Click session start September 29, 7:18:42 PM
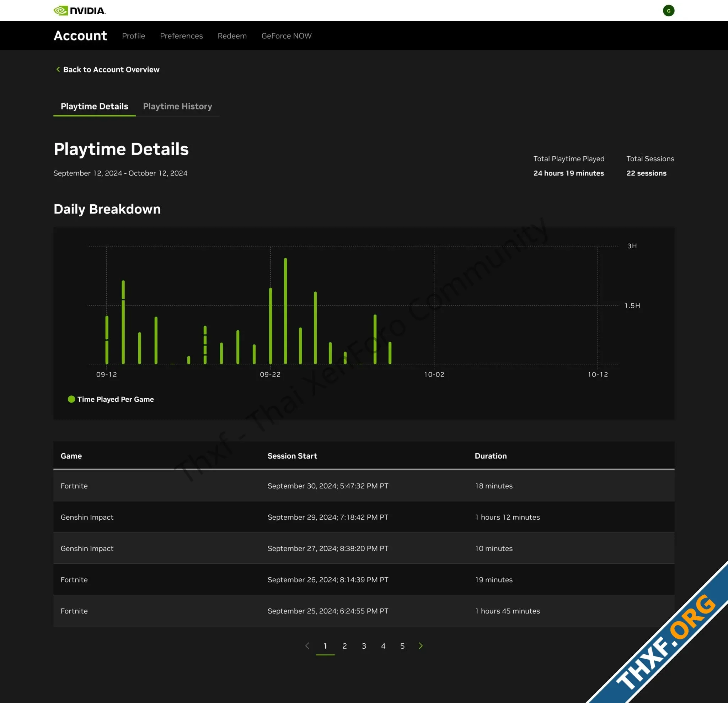Screen dimensions: 728x703 328,517
